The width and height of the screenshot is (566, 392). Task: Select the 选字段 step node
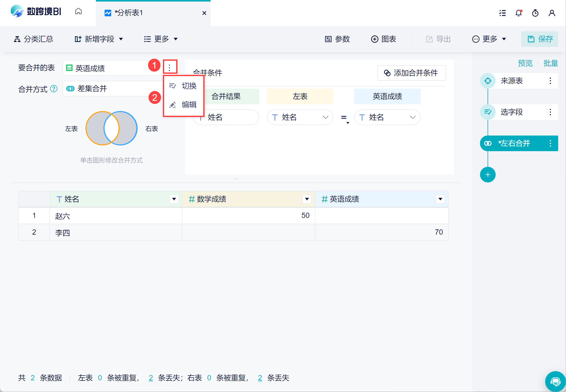tap(511, 112)
